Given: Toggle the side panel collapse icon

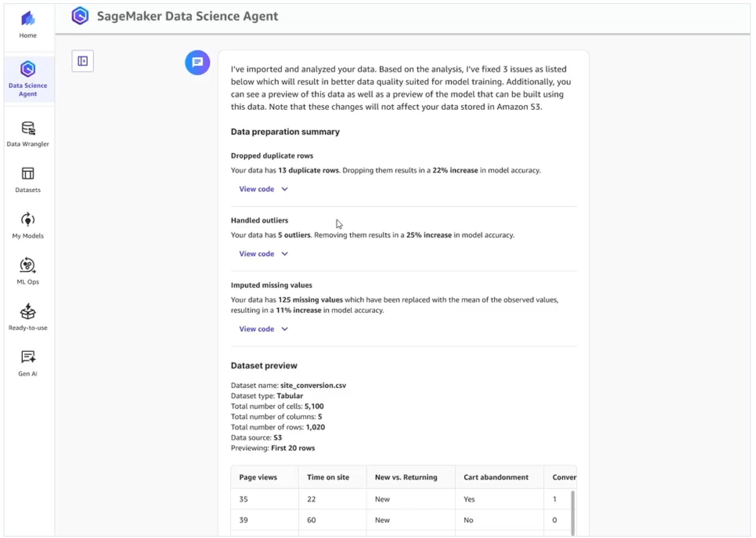Looking at the screenshot, I should point(83,61).
